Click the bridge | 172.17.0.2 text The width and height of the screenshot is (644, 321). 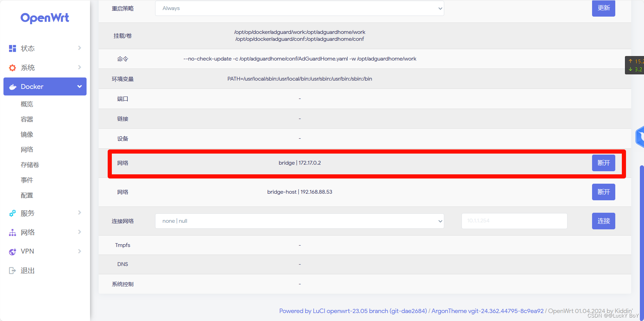(x=300, y=163)
